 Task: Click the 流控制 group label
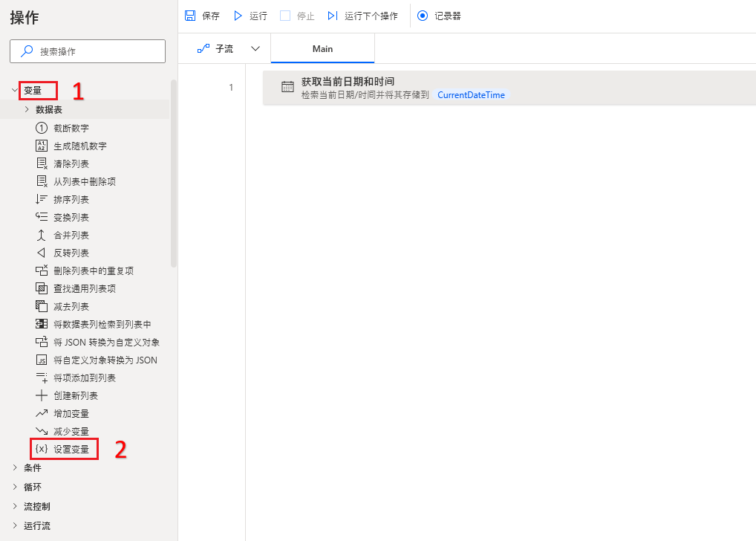tap(37, 506)
